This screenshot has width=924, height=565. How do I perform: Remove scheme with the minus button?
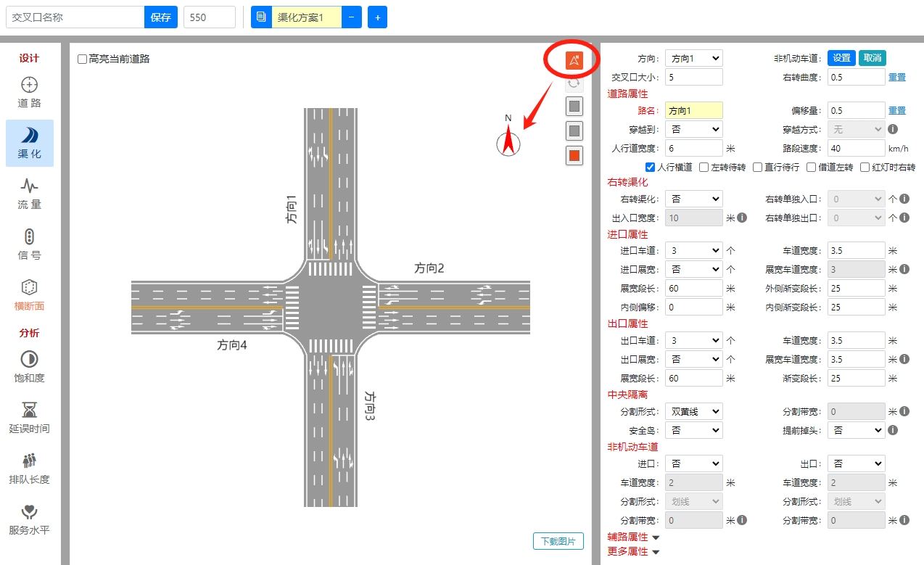pyautogui.click(x=351, y=17)
